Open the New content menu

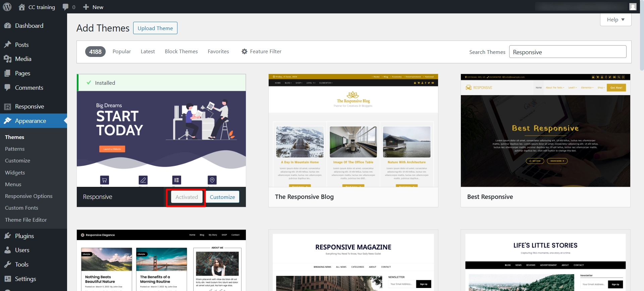(93, 7)
